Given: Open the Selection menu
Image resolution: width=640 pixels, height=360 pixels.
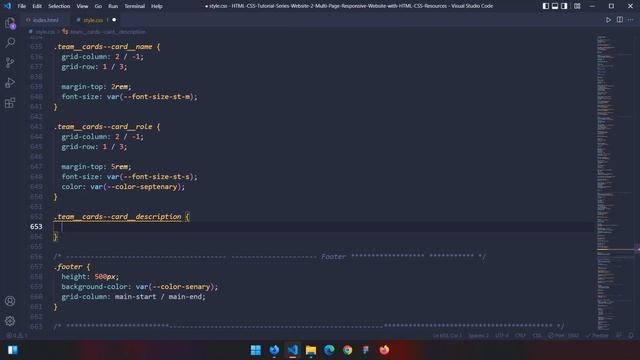Looking at the screenshot, I should click(59, 6).
